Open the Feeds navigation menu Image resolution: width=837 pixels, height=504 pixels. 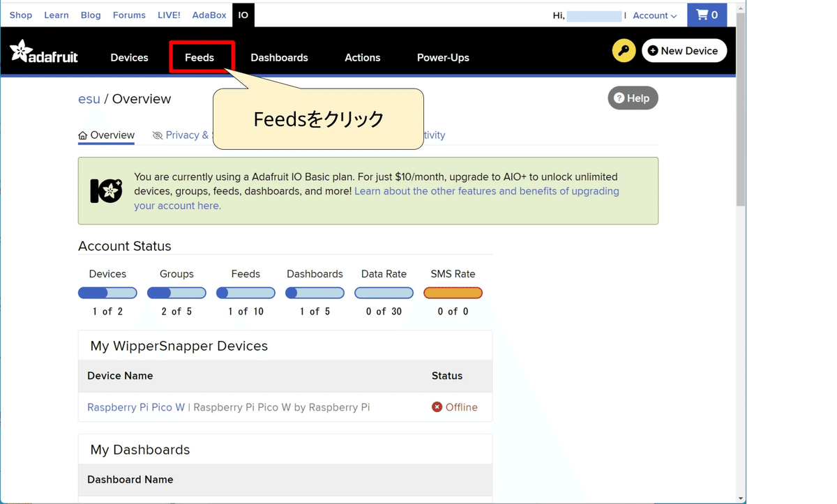(200, 57)
